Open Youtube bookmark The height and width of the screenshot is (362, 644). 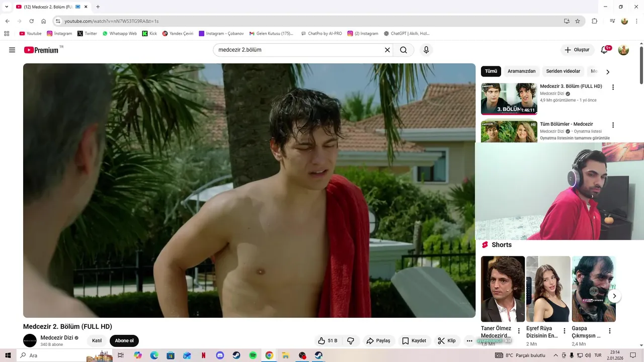pyautogui.click(x=30, y=34)
